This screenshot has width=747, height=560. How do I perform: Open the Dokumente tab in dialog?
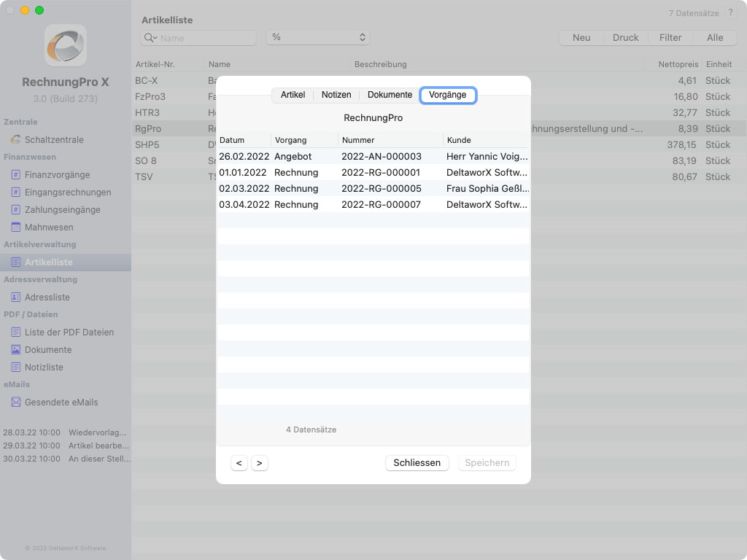point(390,95)
